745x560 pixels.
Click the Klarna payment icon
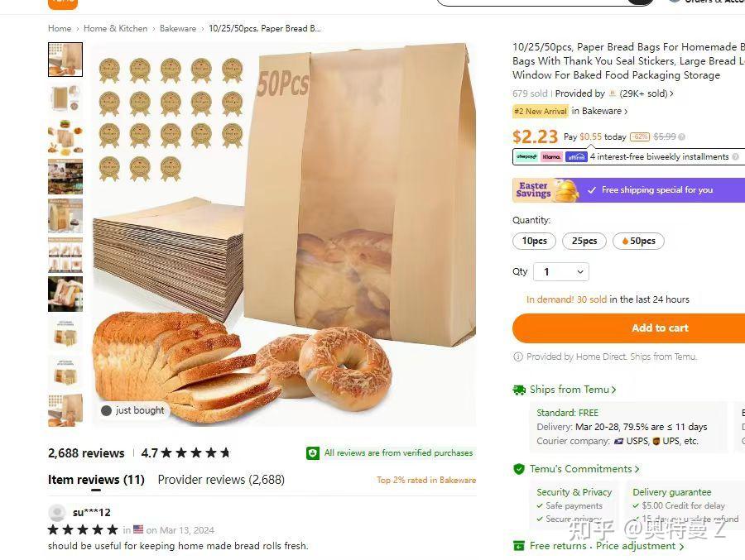[551, 156]
